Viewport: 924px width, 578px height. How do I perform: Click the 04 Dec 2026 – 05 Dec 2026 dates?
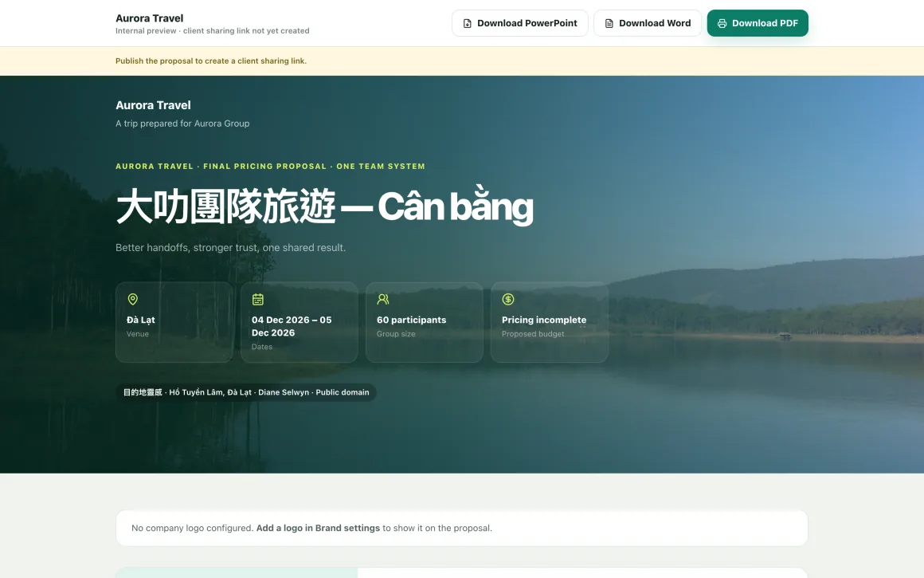[292, 326]
